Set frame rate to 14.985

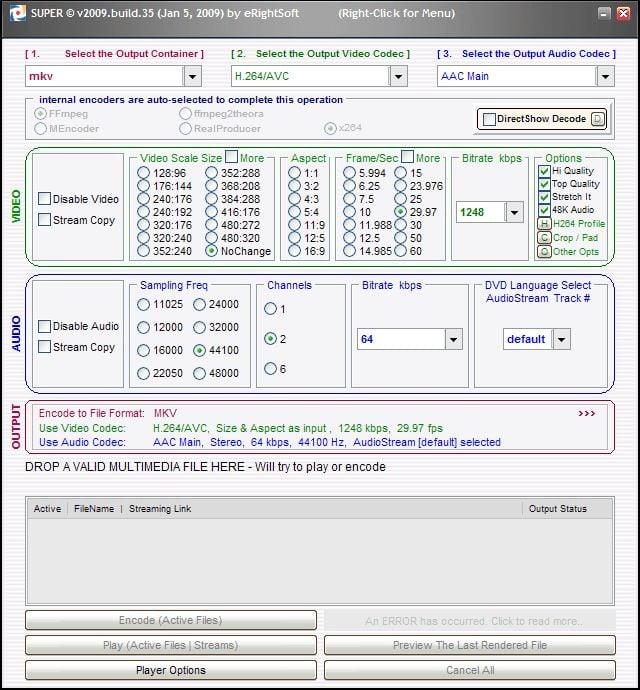pyautogui.click(x=349, y=251)
